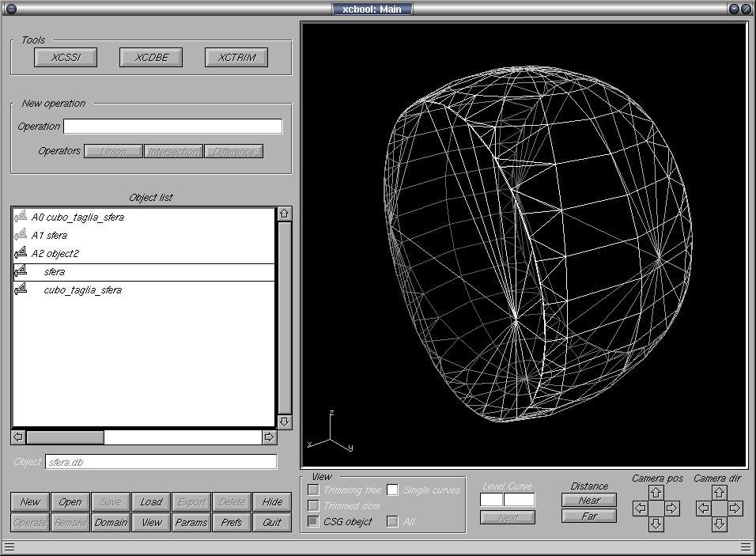
Task: Click Camera dir down arrow
Action: pyautogui.click(x=719, y=524)
